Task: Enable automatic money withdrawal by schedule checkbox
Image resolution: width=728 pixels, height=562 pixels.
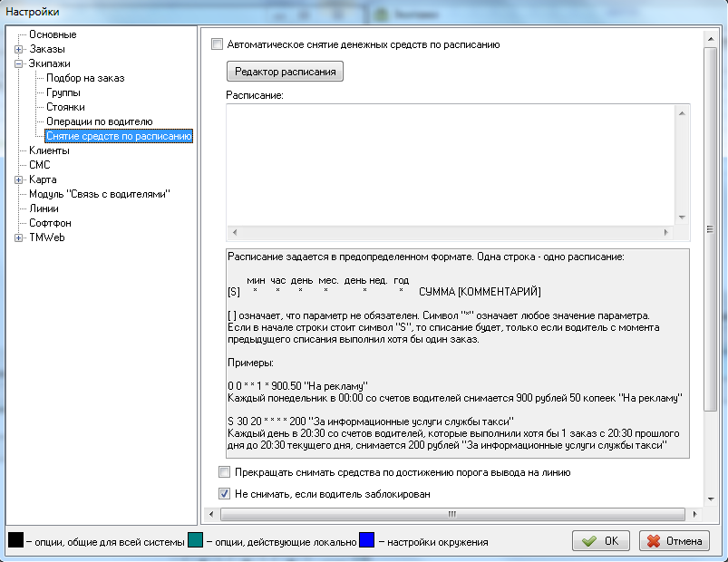Action: coord(217,44)
